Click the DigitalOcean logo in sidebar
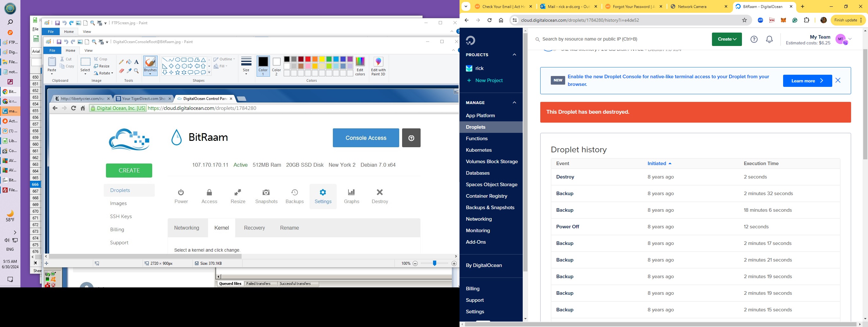868x327 pixels. pyautogui.click(x=470, y=41)
